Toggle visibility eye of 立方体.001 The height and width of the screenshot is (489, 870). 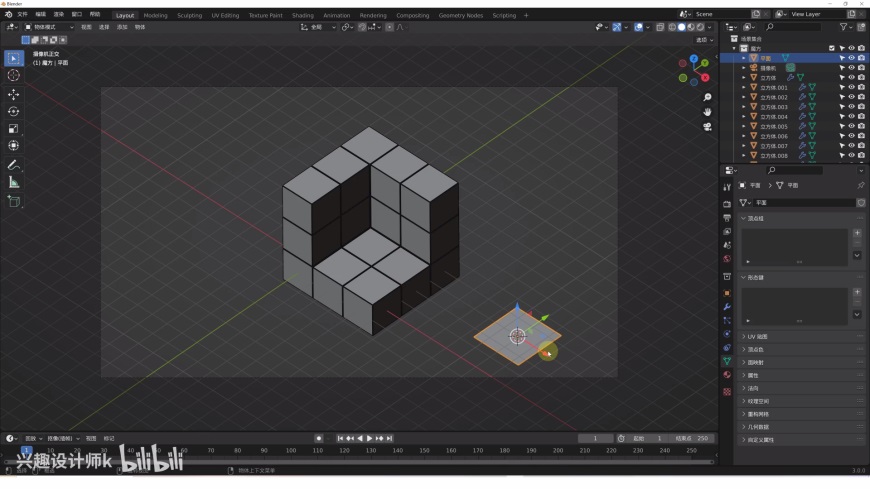851,87
